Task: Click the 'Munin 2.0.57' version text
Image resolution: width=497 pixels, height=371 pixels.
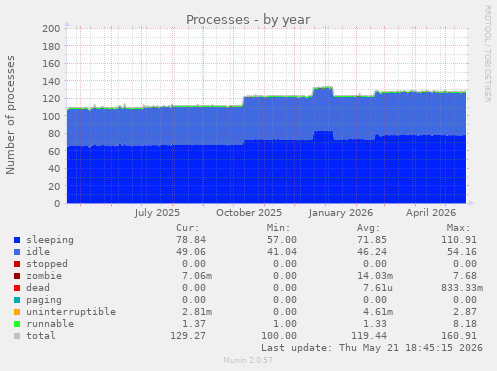Action: tap(248, 360)
